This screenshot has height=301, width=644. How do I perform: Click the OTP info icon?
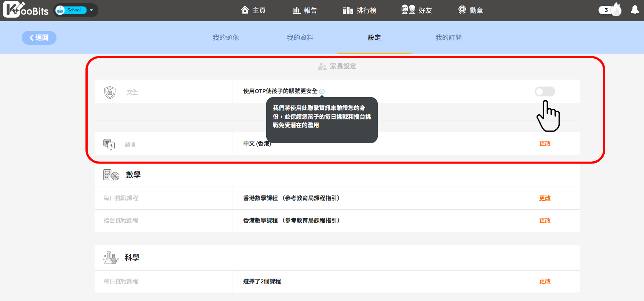322,91
